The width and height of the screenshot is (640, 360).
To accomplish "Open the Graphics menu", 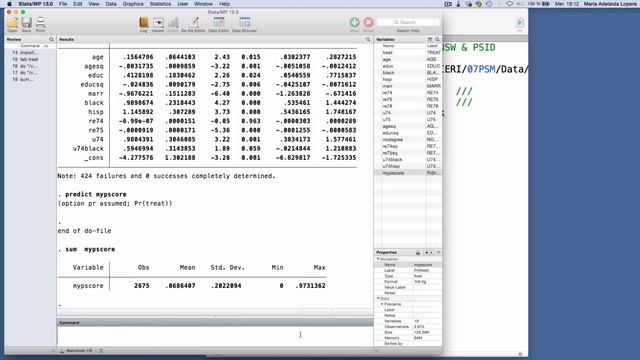I will click(x=133, y=4).
